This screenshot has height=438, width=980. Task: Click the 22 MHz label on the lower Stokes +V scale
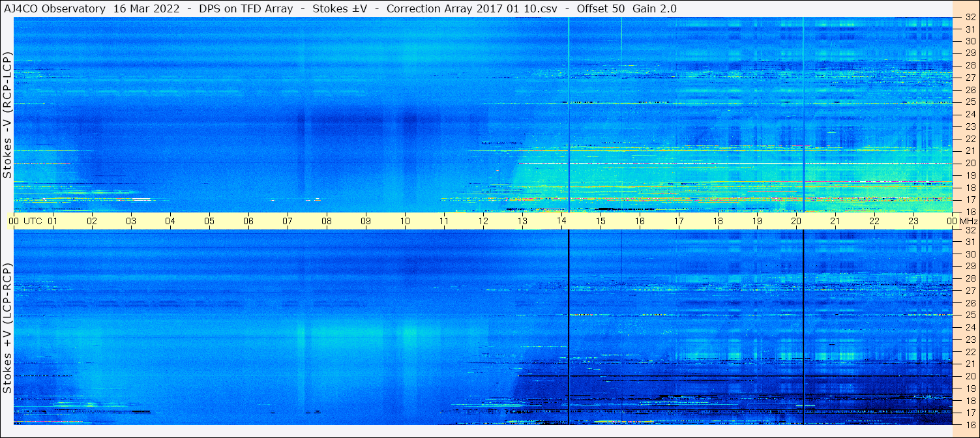click(970, 352)
